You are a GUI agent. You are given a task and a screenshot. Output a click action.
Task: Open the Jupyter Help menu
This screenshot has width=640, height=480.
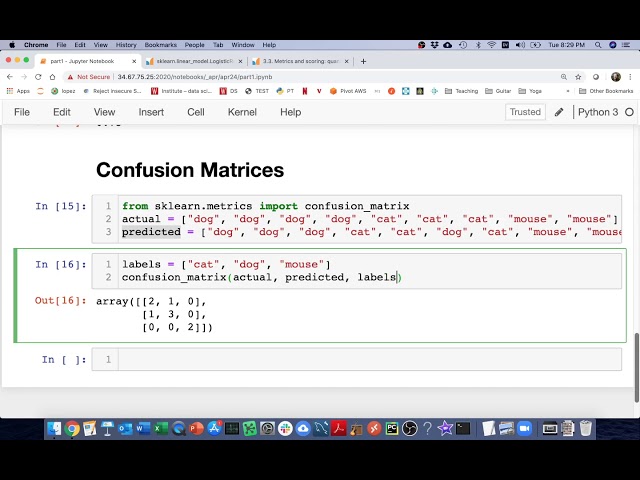point(291,112)
